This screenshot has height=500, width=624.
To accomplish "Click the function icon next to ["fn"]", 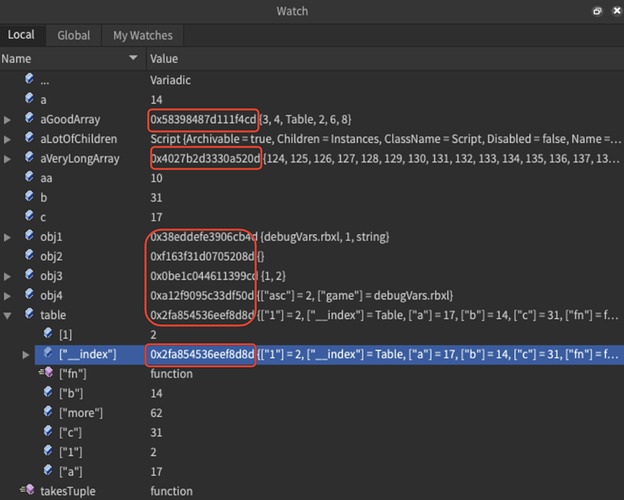I will coord(46,372).
